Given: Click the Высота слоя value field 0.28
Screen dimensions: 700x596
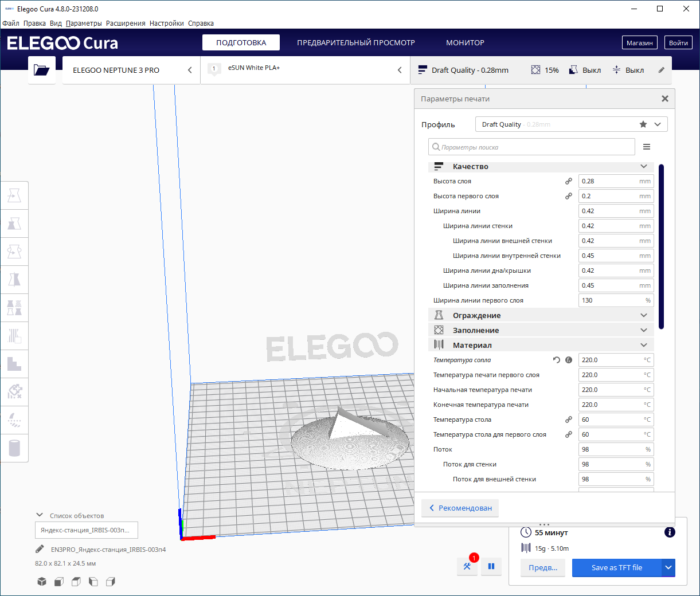Looking at the screenshot, I should coord(616,181).
